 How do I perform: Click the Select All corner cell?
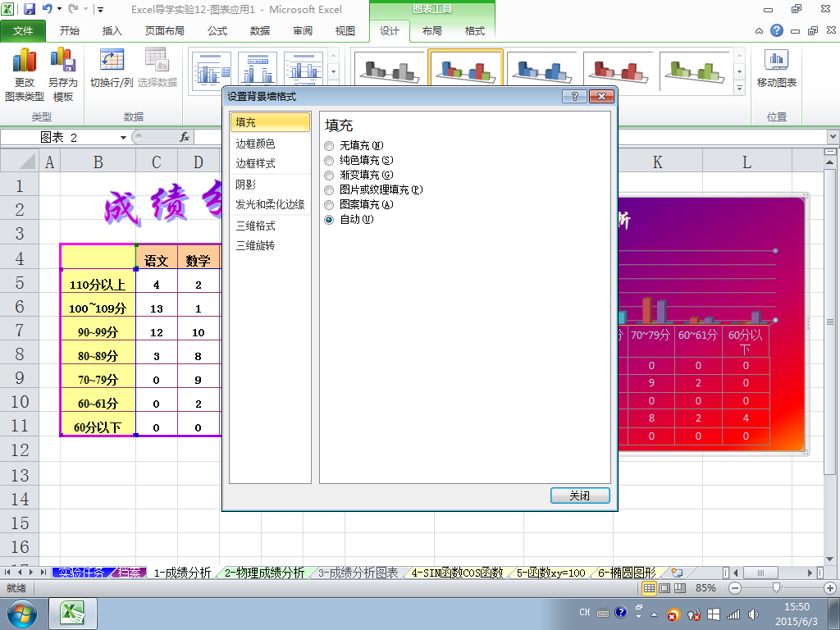(x=20, y=161)
